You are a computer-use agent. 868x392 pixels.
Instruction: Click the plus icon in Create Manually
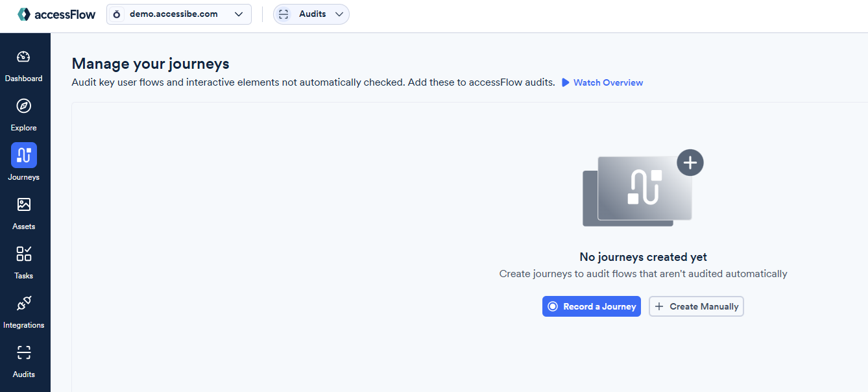point(659,306)
